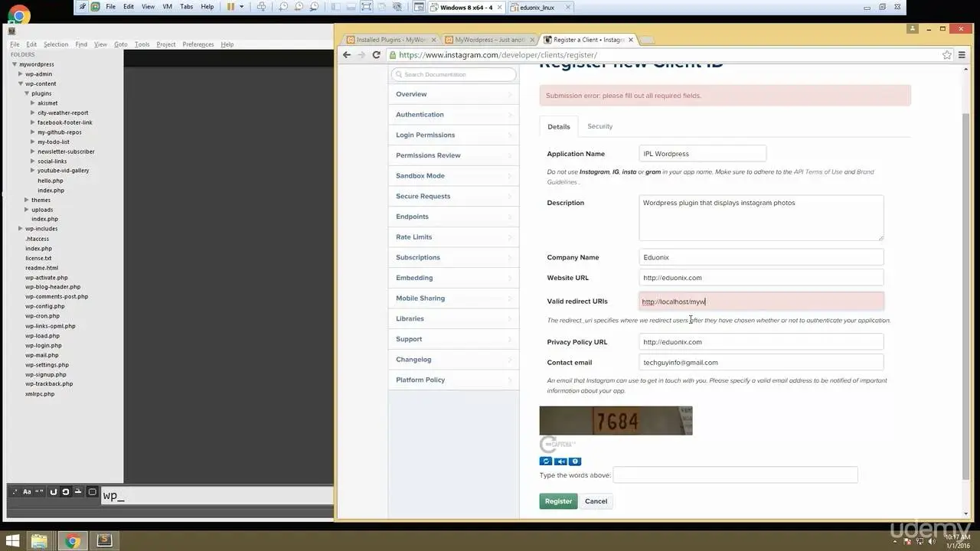Click the Chrome back arrow
The height and width of the screenshot is (551, 980).
[347, 55]
